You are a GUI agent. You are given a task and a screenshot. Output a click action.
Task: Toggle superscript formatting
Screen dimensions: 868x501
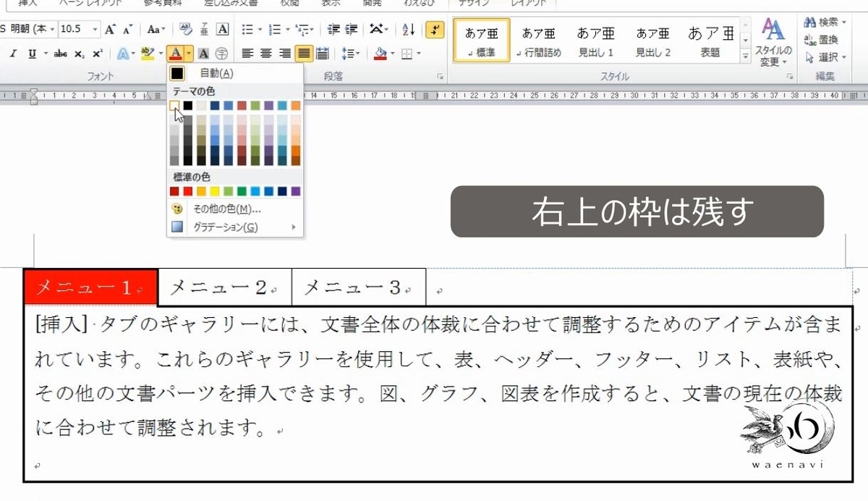point(97,53)
